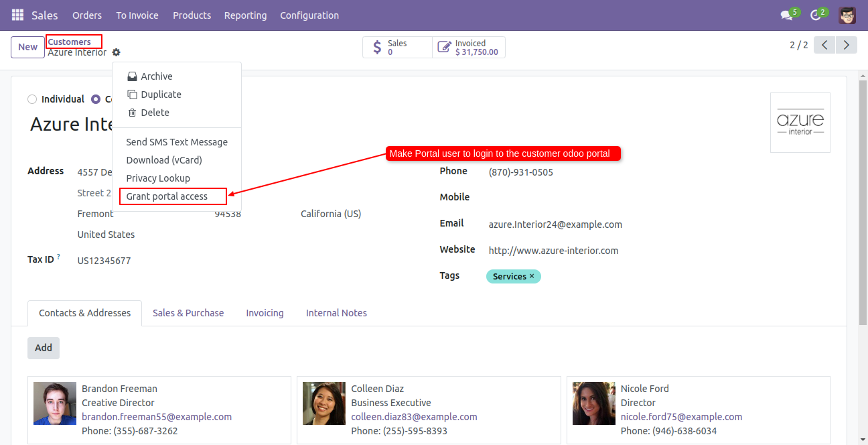Click the 2 / 2 pager counter
Screen dimensions: 868x445
point(798,45)
